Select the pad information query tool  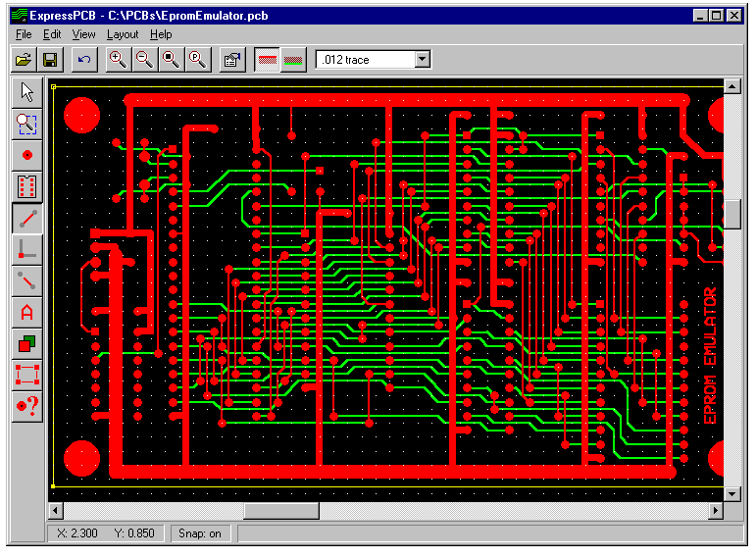coord(27,406)
